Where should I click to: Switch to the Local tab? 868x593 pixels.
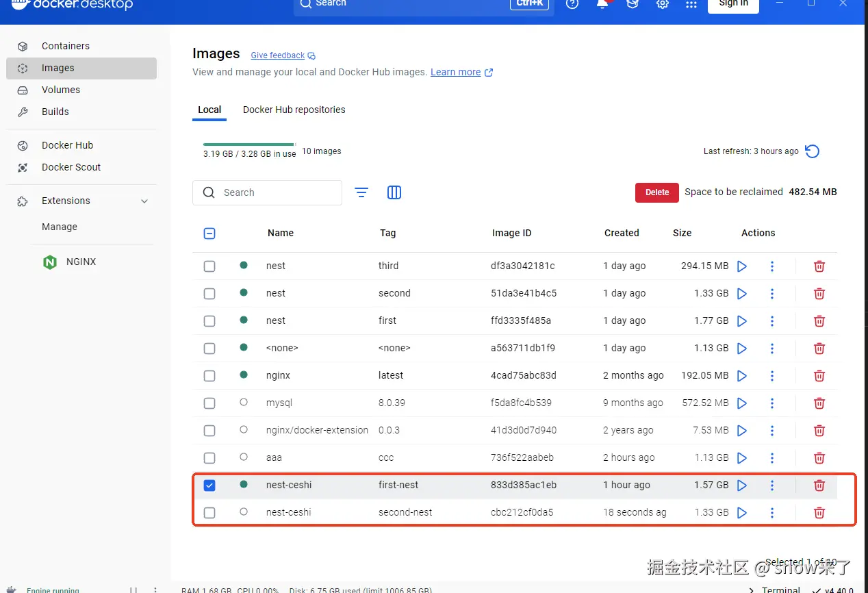209,110
